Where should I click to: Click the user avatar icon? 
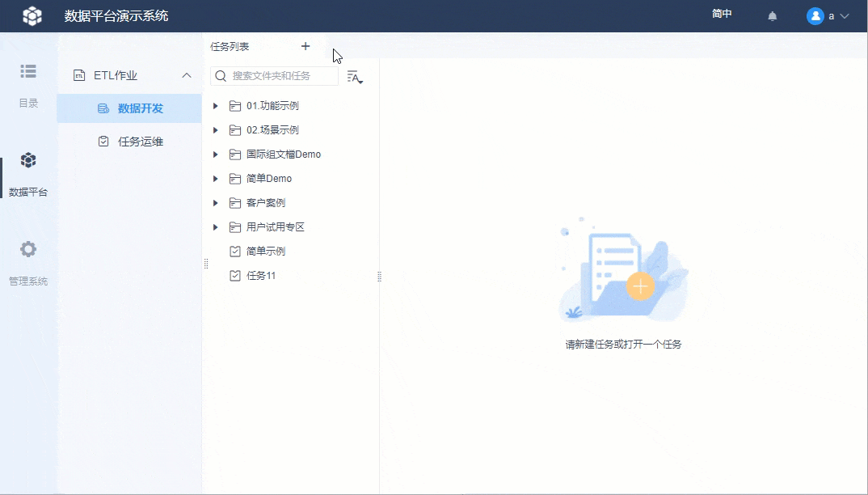(815, 16)
